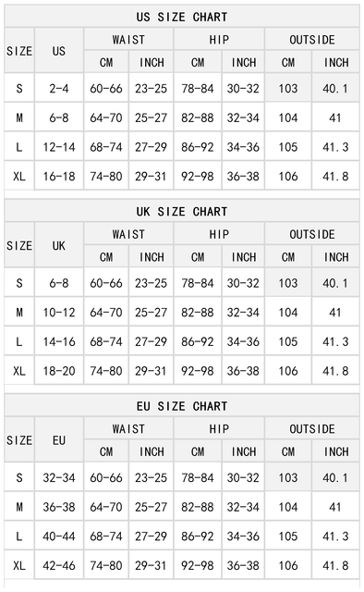
Task: Select XL row label in US chart
Action: 19,176
